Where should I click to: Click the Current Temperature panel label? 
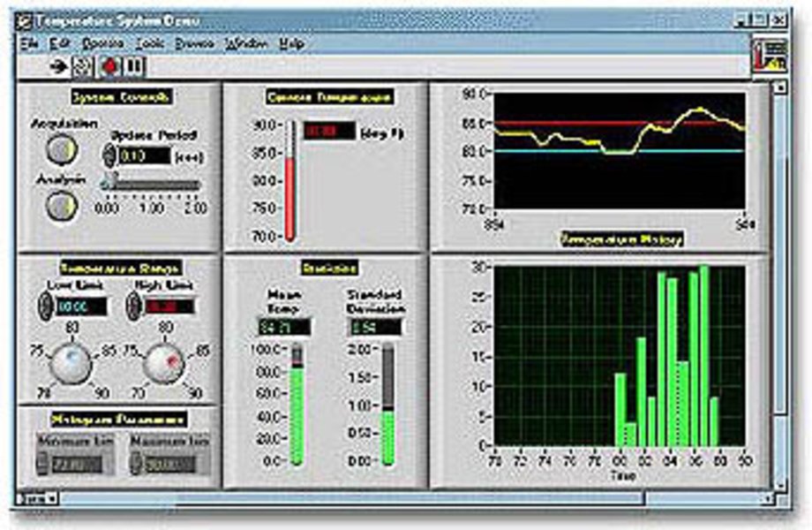tap(330, 97)
